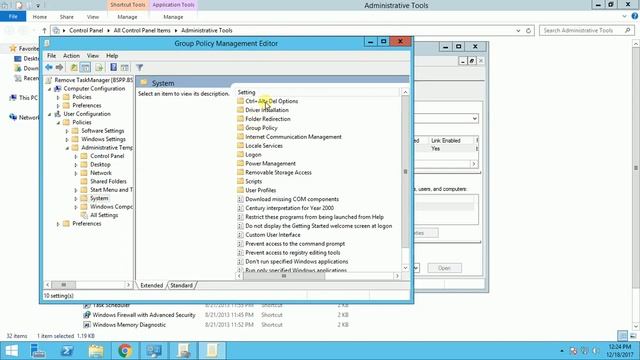Switch to the Standard tab
Image resolution: width=640 pixels, height=360 pixels.
tap(181, 286)
